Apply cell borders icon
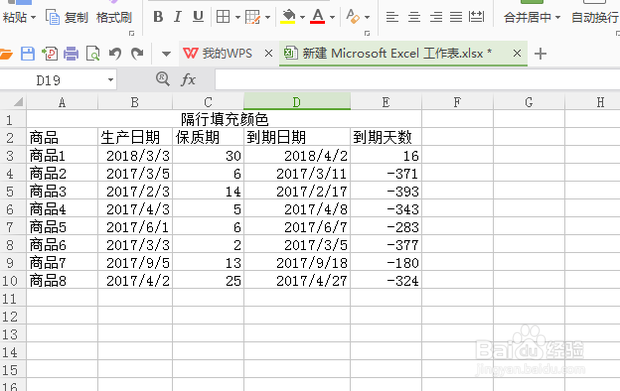The image size is (620, 391). tap(223, 17)
